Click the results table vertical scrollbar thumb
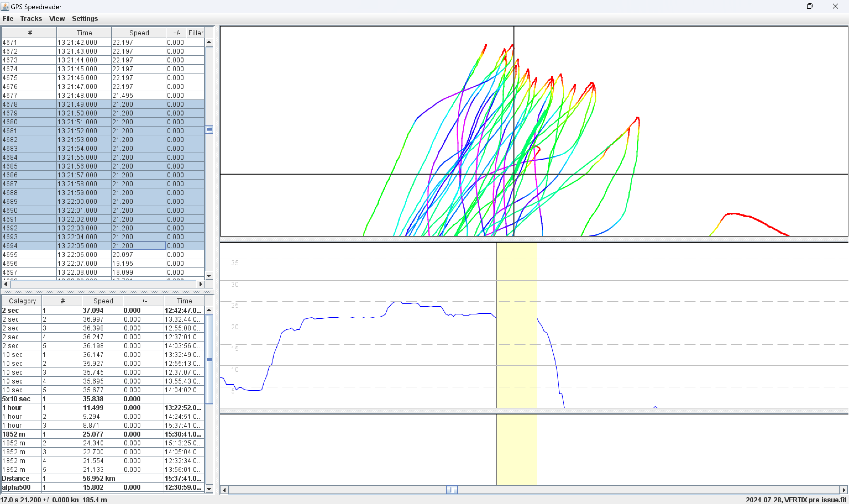849x504 pixels. click(x=209, y=359)
